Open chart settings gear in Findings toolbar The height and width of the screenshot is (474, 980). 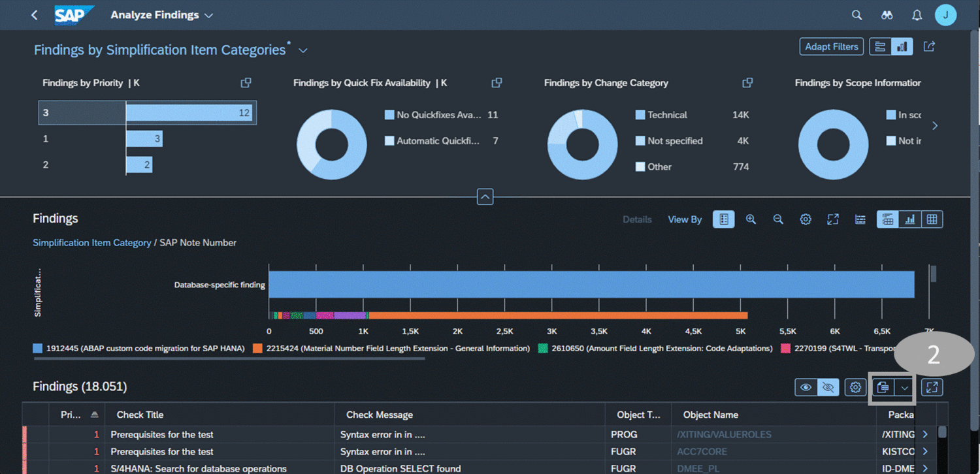806,219
